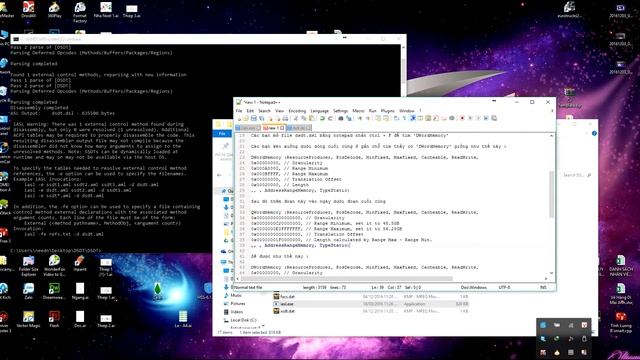Toggle the highlighted blue toolbar icon in Notepad++

(412, 118)
